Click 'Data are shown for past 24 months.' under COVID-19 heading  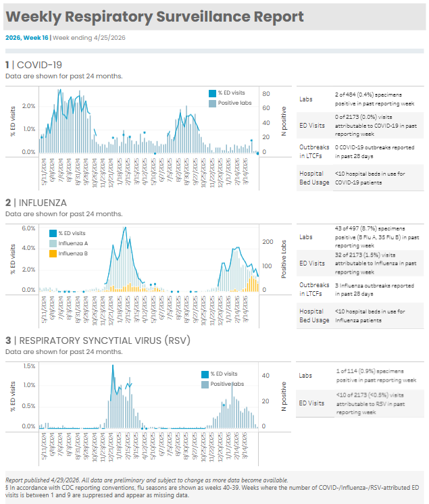tap(64, 76)
